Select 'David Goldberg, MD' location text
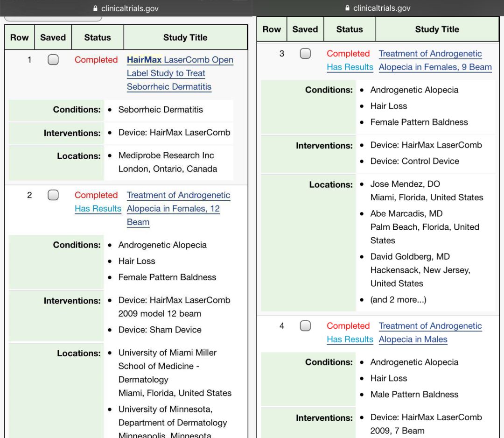504x438 pixels. [410, 257]
